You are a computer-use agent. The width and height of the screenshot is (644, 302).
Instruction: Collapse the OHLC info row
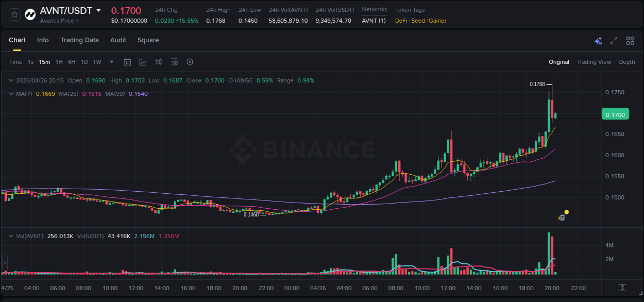click(x=11, y=80)
